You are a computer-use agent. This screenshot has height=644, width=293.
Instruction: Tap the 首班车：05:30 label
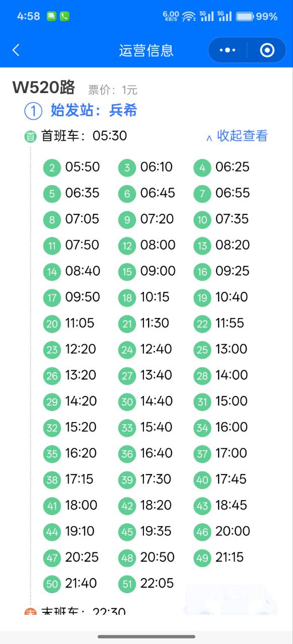[x=84, y=136]
